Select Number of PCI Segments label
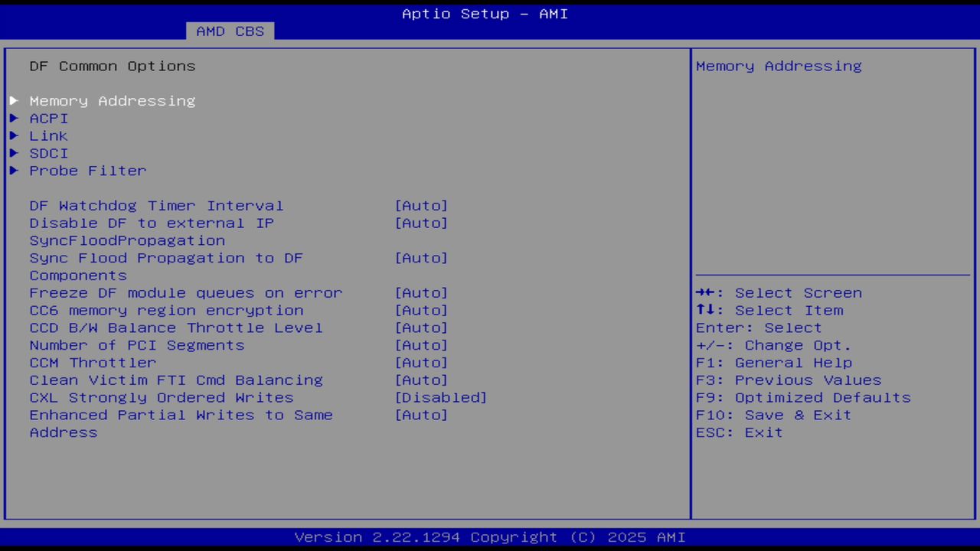980x551 pixels. [137, 346]
